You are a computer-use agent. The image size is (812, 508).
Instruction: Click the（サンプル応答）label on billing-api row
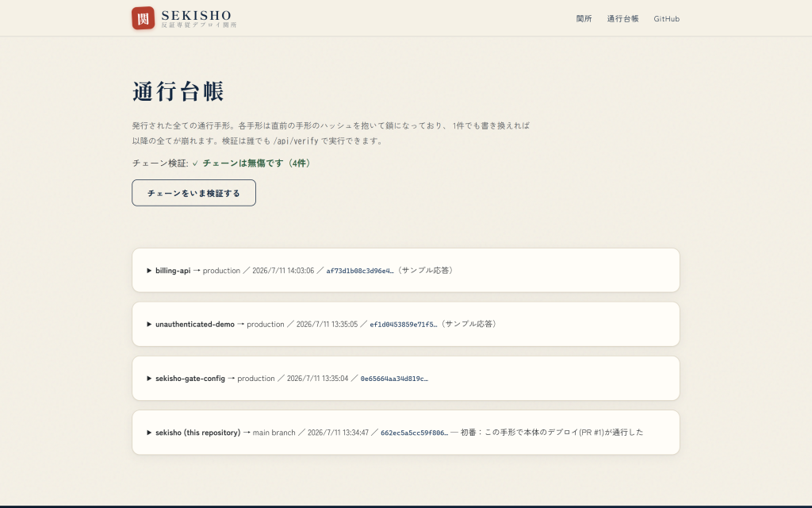pyautogui.click(x=426, y=270)
